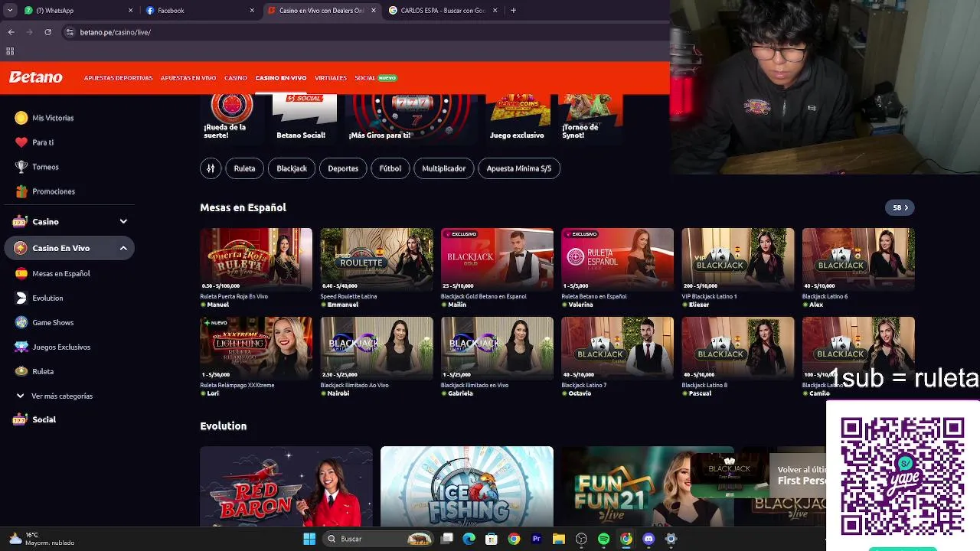The width and height of the screenshot is (980, 551).
Task: Filter by Apuesta Mínima S/5
Action: point(519,168)
